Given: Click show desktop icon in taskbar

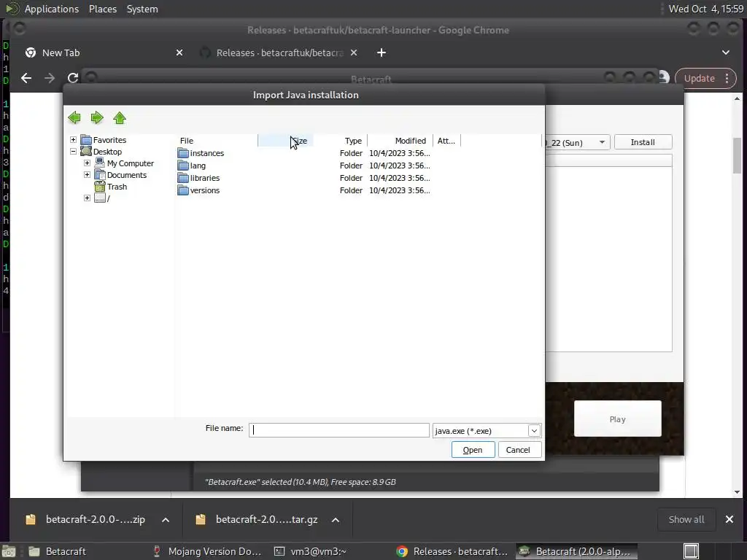Looking at the screenshot, I should point(9,551).
